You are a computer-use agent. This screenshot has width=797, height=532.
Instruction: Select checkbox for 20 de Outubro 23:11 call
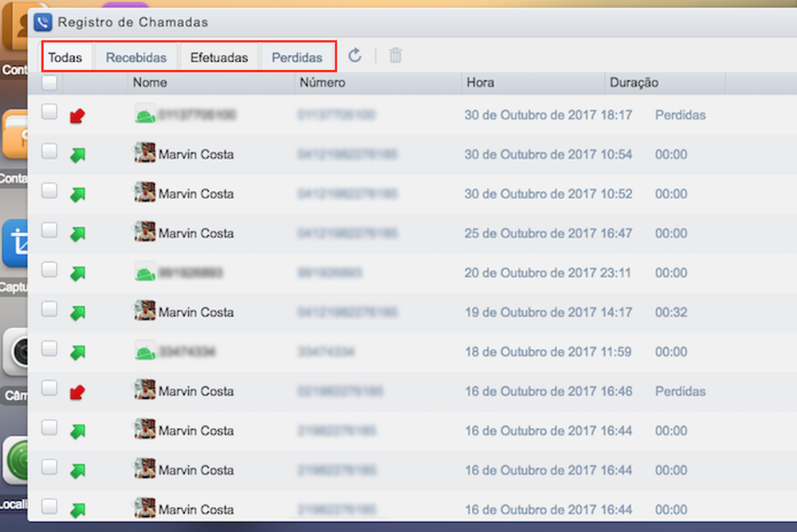(49, 269)
